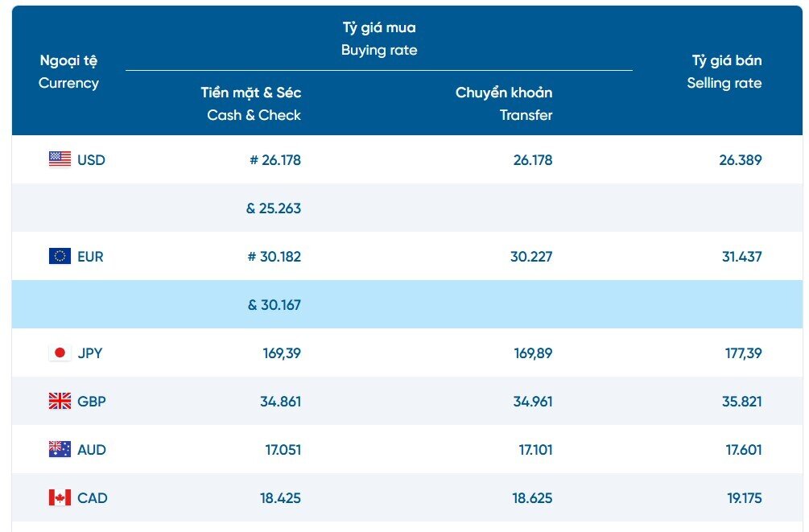Click the Currency column header
809x532 pixels.
pos(68,72)
